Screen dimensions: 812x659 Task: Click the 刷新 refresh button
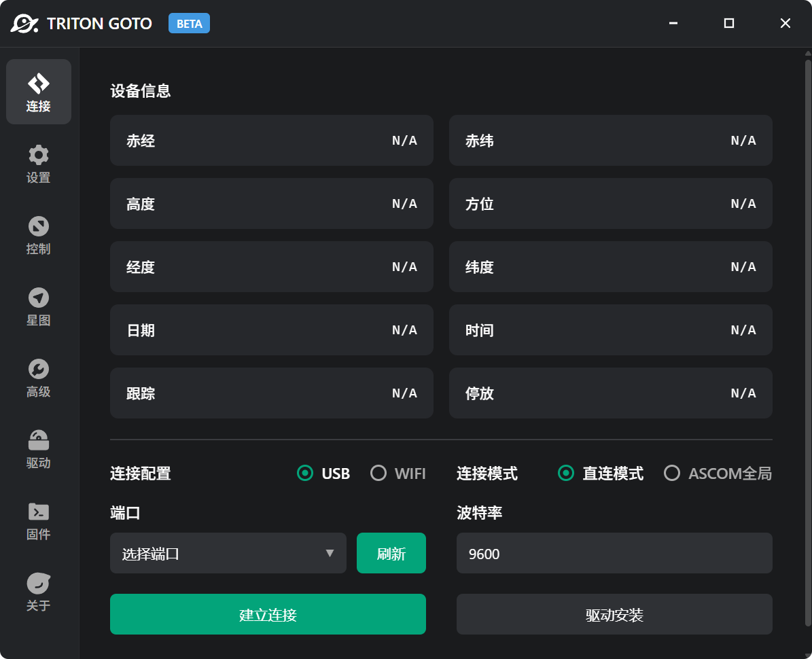point(391,553)
